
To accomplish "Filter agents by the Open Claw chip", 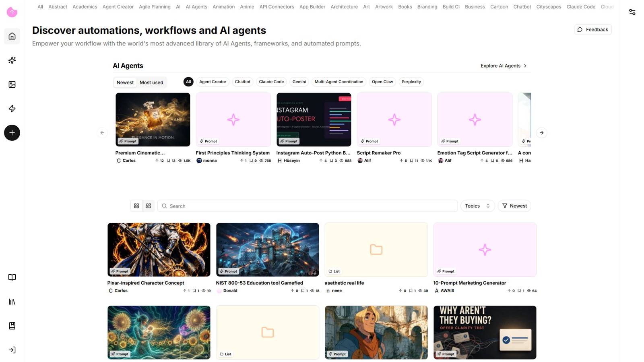I will coord(382,82).
